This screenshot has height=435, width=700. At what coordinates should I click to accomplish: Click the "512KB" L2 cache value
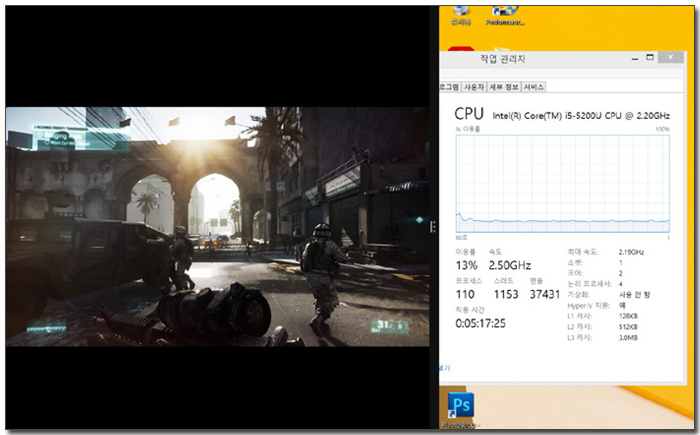click(628, 327)
